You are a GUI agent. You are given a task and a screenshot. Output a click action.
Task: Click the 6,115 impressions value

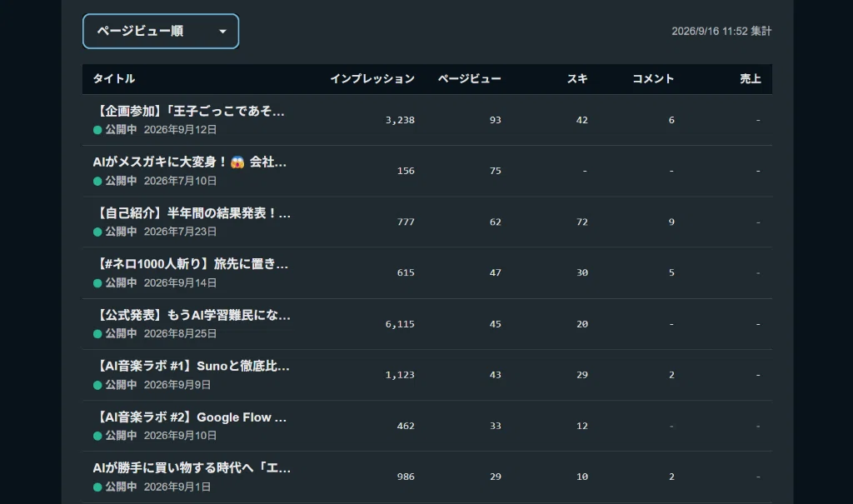[x=400, y=324]
